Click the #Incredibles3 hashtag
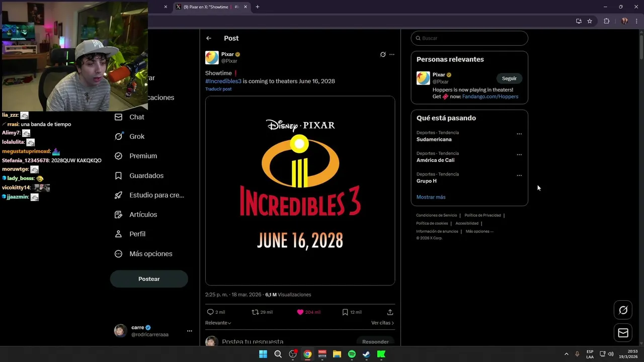This screenshot has width=644, height=362. tap(223, 81)
